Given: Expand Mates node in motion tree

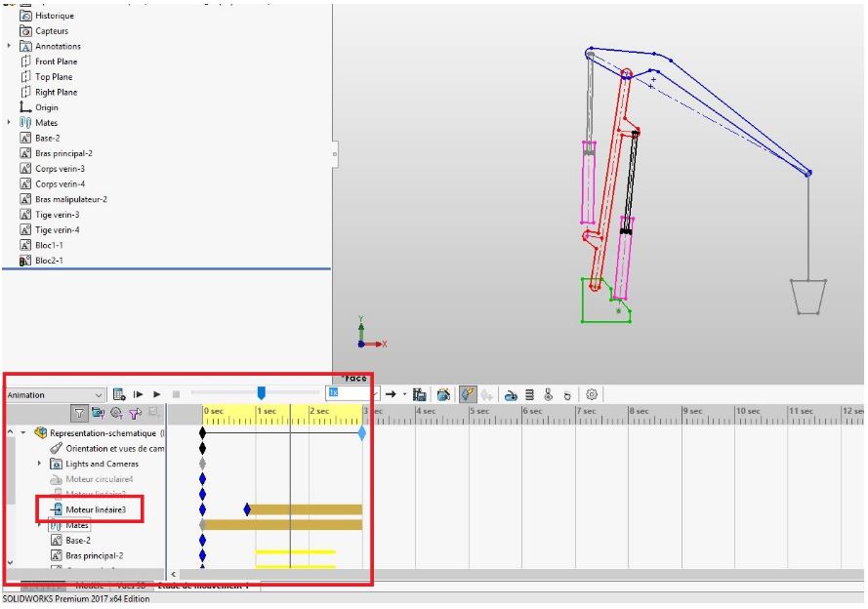Looking at the screenshot, I should 39,525.
